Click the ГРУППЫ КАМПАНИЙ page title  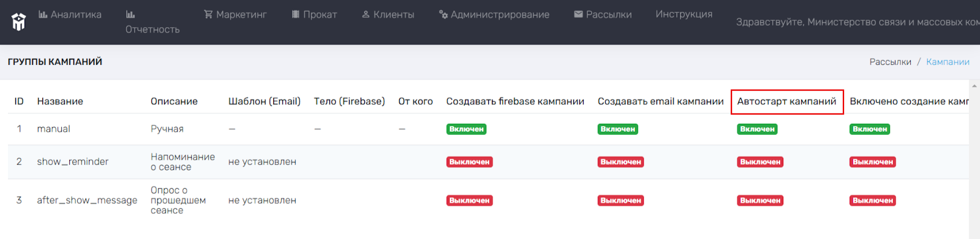click(55, 62)
